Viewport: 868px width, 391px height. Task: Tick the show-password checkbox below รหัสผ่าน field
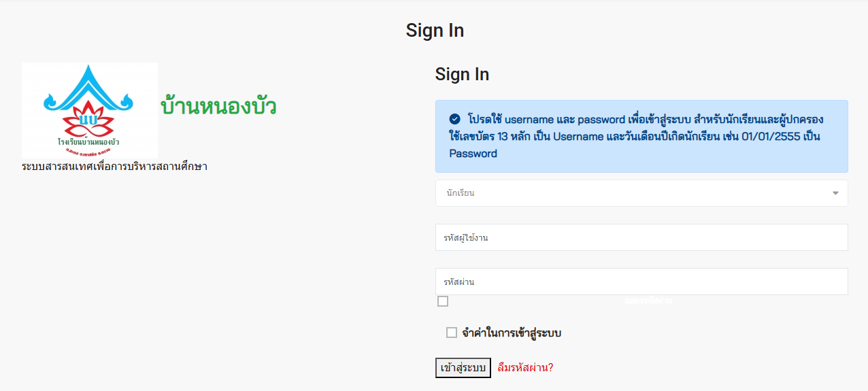[443, 301]
